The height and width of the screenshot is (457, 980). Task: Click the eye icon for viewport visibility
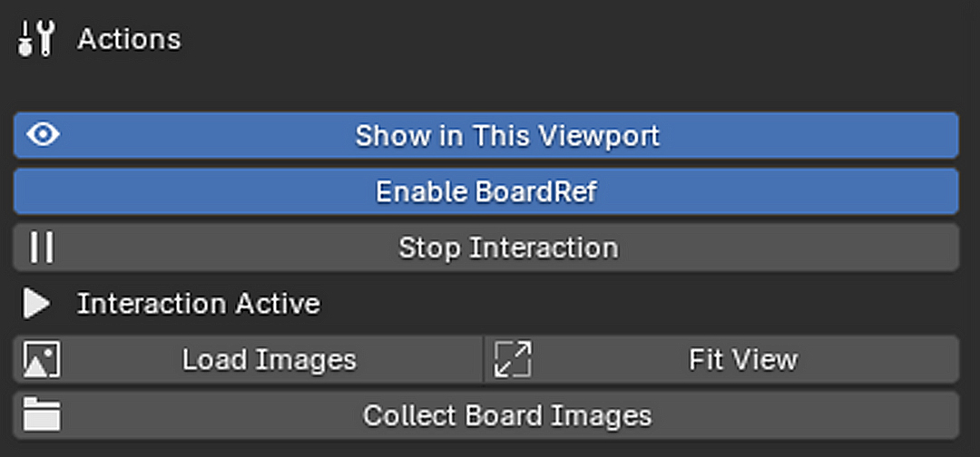tap(44, 135)
